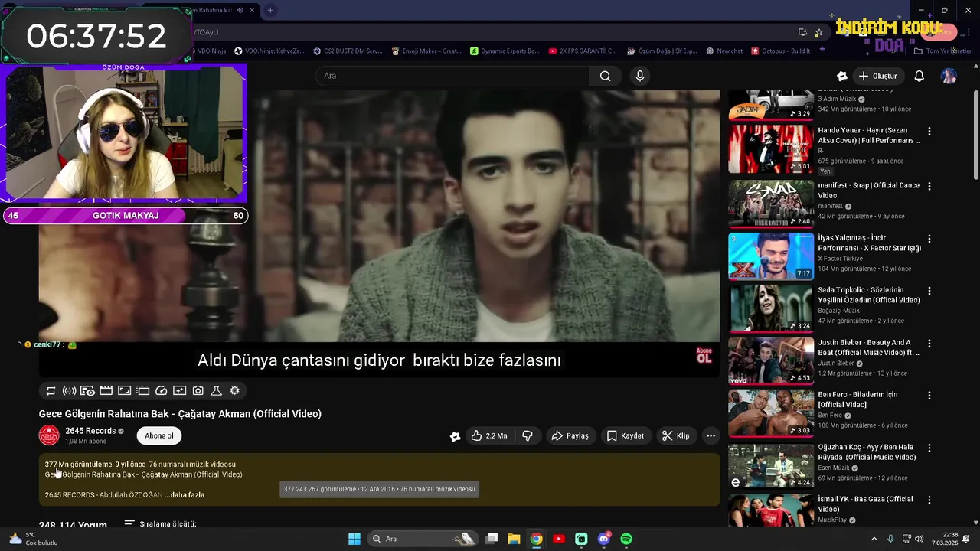Viewport: 980px width, 551px height.
Task: Click the audio boost icon in the enhancer bar
Action: (69, 390)
